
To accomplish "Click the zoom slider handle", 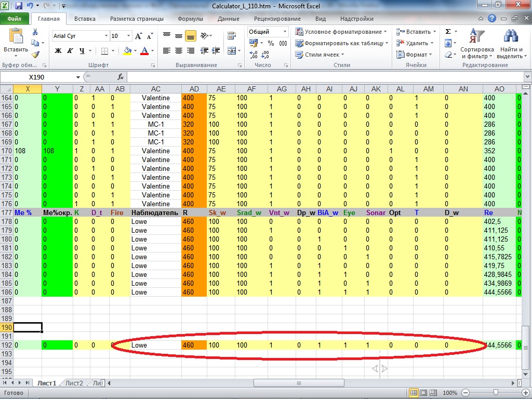I will [496, 393].
